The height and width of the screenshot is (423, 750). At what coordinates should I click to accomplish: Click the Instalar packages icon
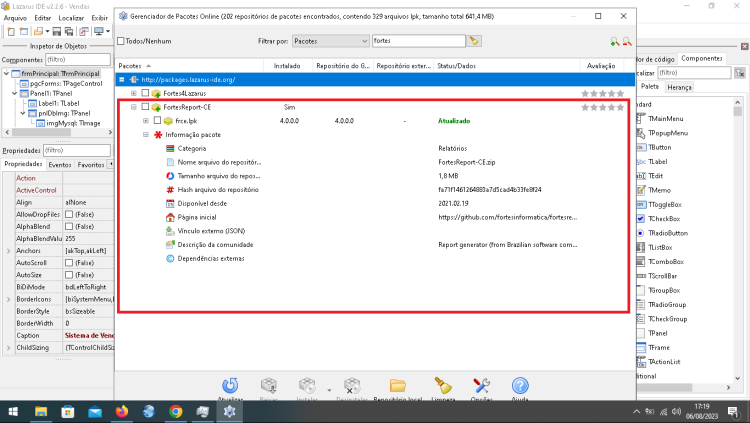pos(307,385)
